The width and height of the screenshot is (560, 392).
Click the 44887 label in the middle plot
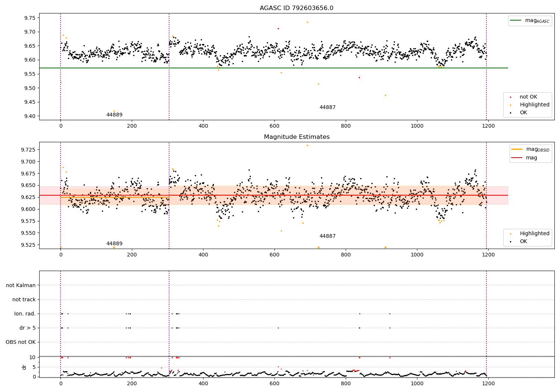pyautogui.click(x=327, y=236)
